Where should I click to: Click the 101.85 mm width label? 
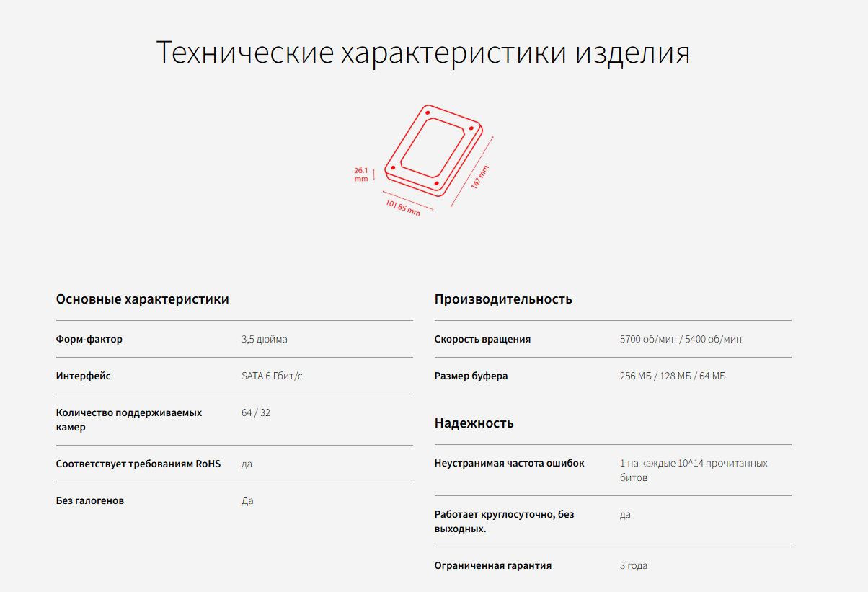pos(403,208)
